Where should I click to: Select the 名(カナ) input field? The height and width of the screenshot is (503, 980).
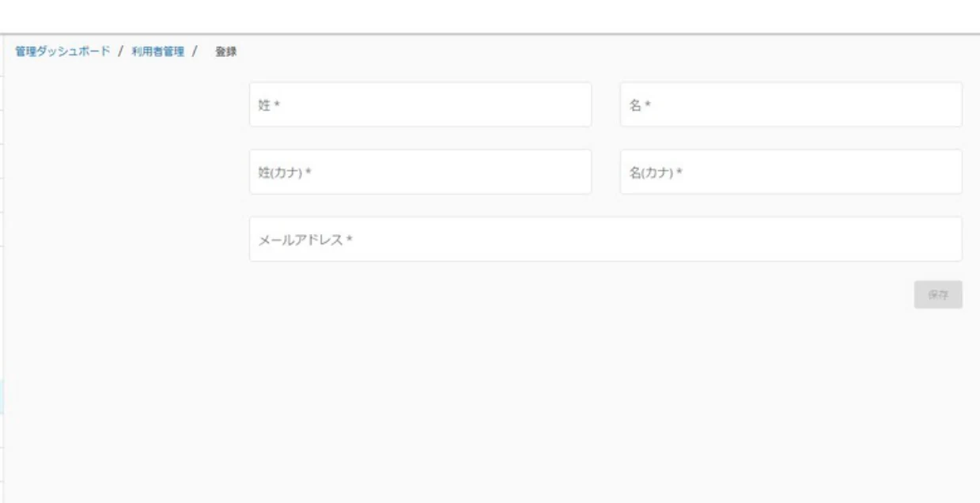point(791,172)
